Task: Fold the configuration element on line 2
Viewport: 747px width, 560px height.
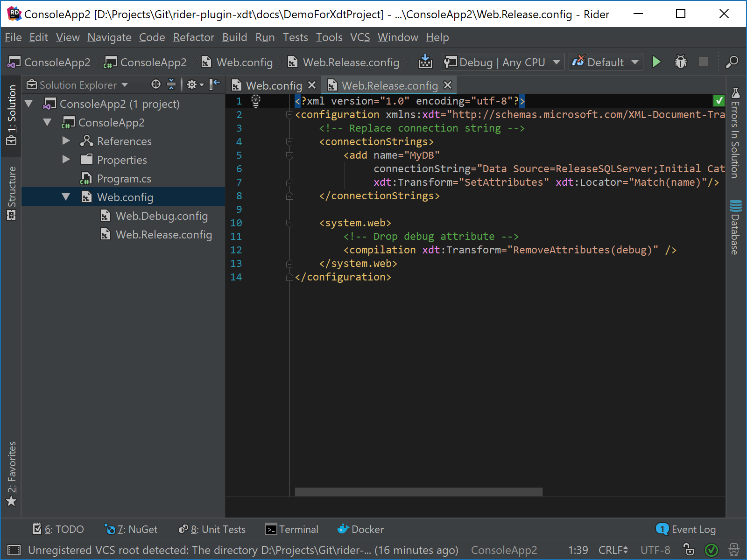Action: click(289, 115)
